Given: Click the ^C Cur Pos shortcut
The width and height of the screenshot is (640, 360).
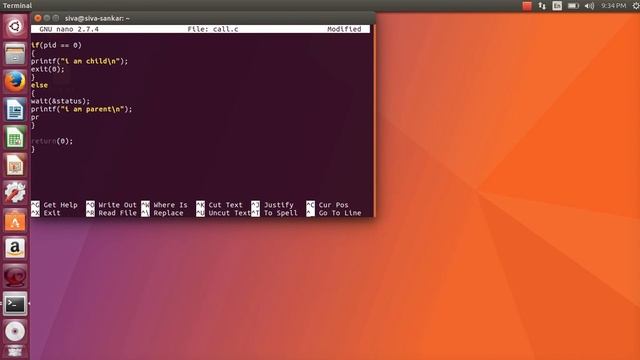Looking at the screenshot, I should coord(328,205).
